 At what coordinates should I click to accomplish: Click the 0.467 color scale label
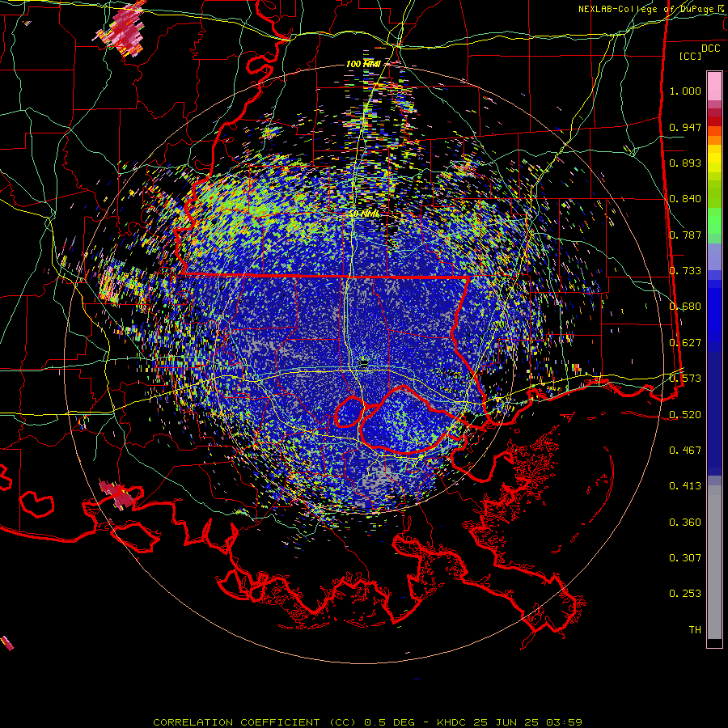(685, 450)
